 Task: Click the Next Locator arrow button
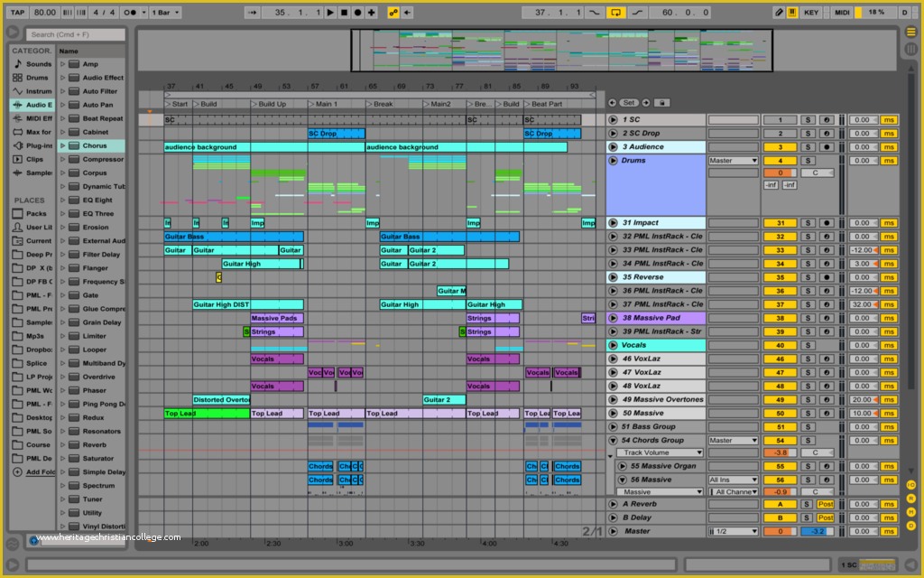(x=646, y=103)
